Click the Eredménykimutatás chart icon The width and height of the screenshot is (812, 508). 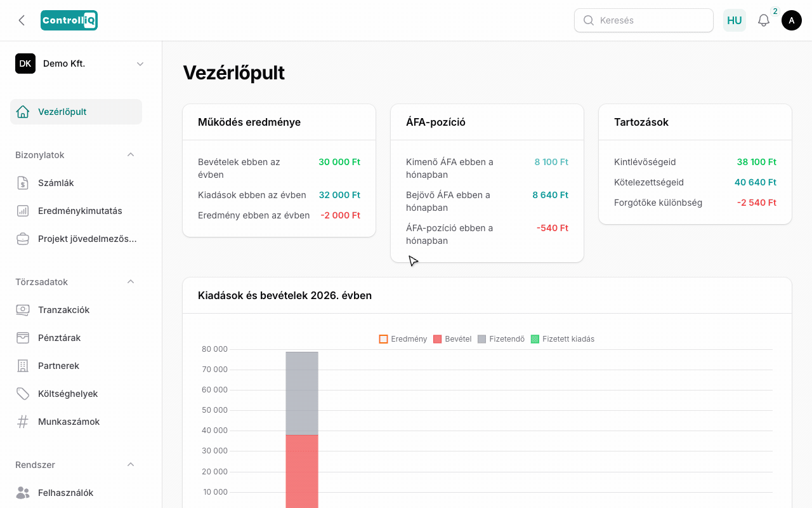click(23, 211)
